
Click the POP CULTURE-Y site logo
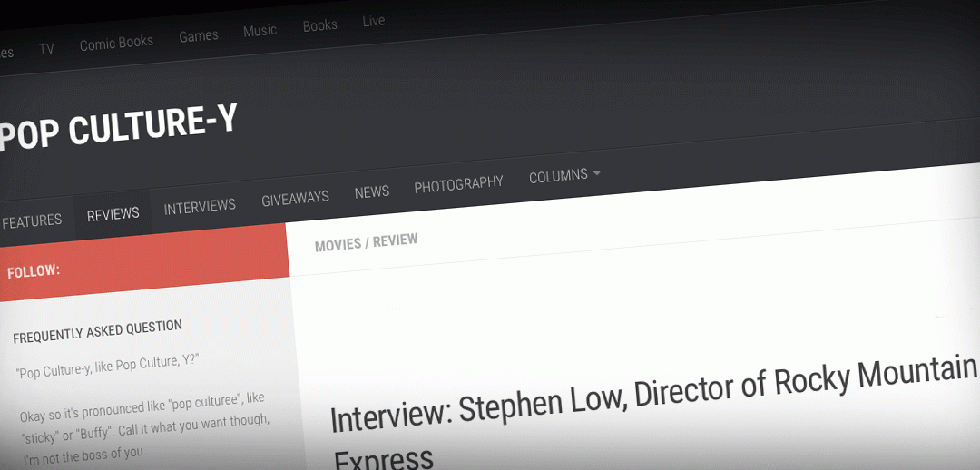[118, 129]
